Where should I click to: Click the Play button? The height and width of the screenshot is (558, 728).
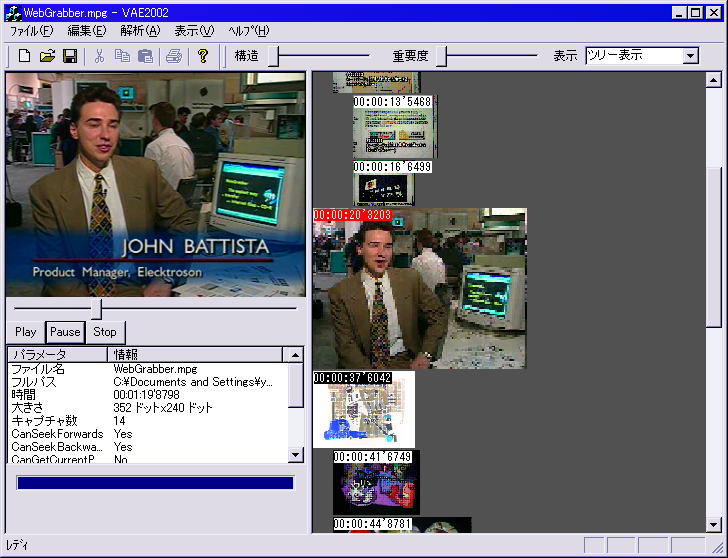(x=26, y=332)
